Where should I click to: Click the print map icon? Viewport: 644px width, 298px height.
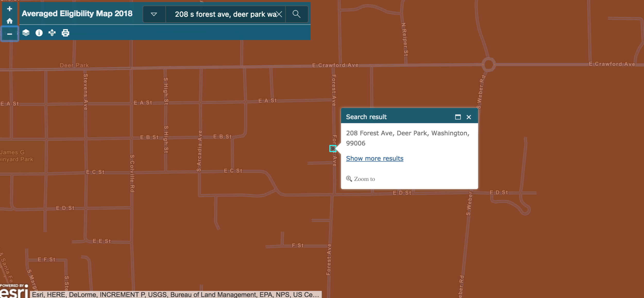[x=65, y=33]
